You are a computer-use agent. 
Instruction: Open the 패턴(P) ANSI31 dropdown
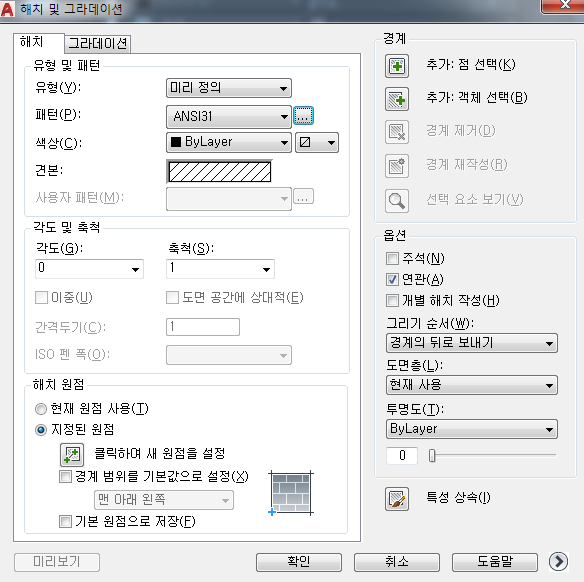tap(229, 117)
